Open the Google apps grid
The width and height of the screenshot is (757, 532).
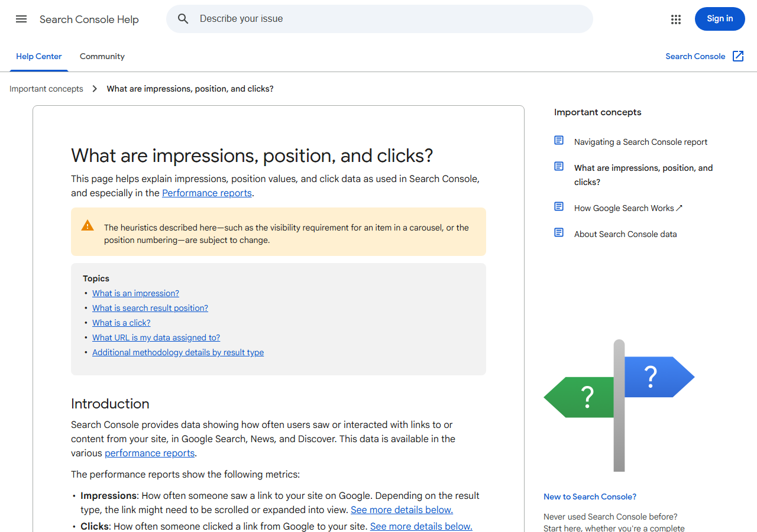(x=676, y=19)
